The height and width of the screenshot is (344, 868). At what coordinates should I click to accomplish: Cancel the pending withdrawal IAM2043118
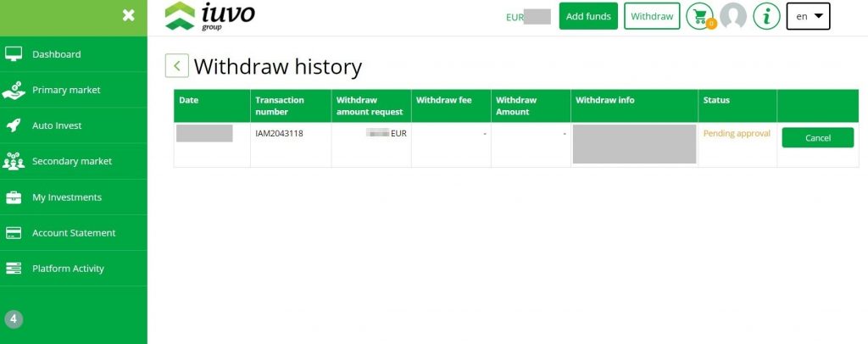click(817, 138)
